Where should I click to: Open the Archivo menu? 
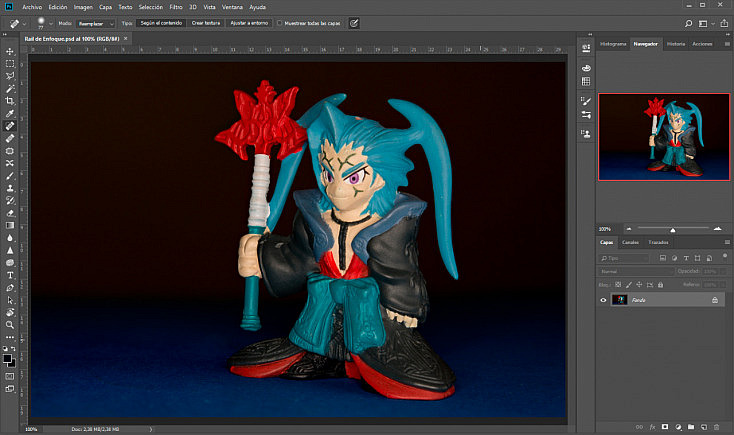[x=32, y=7]
